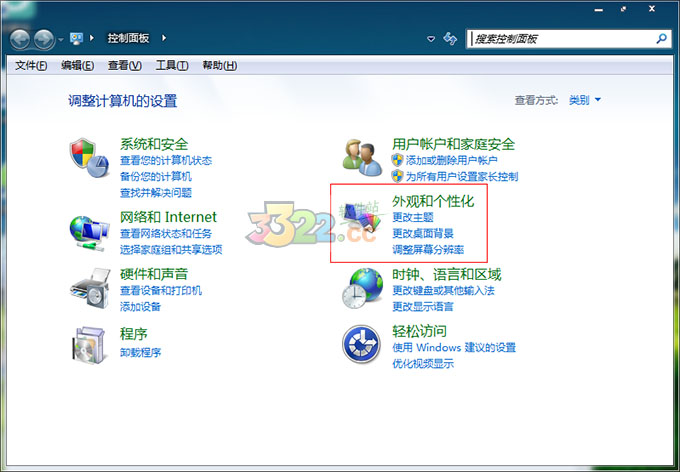The image size is (680, 472).
Task: Click the search magnifier icon
Action: [661, 39]
